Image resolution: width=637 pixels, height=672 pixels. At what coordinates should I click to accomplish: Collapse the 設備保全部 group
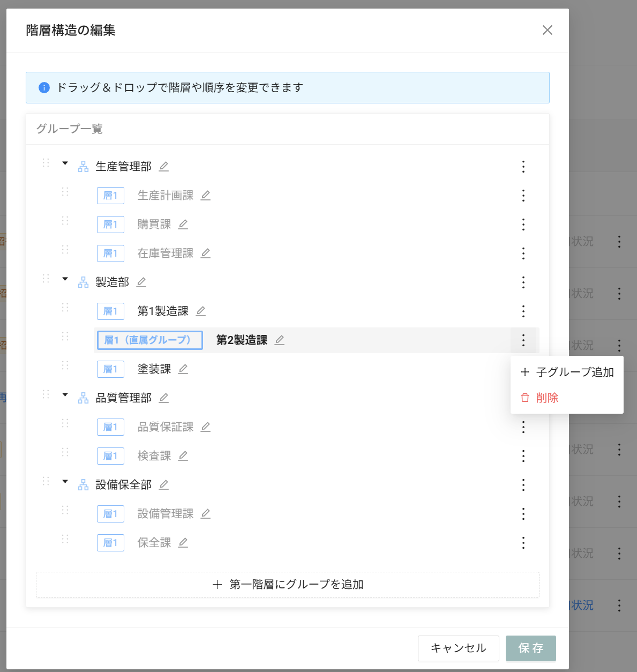65,482
